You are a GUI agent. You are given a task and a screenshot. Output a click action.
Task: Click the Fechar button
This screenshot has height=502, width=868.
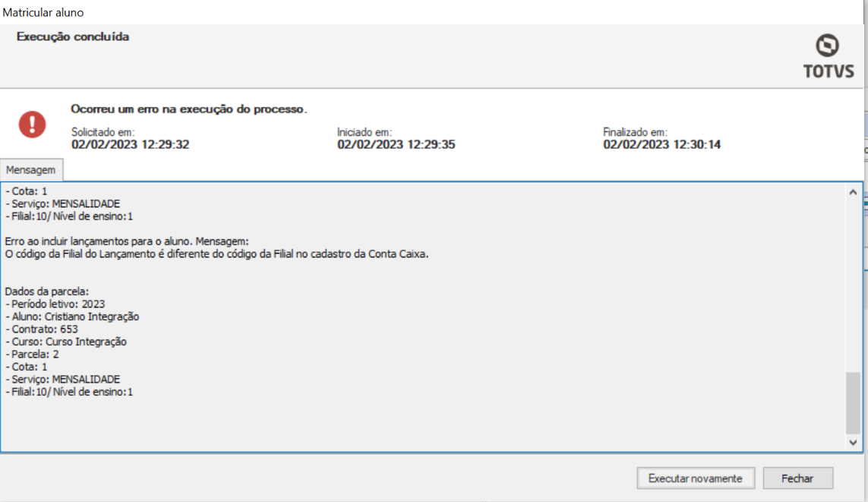tap(797, 478)
